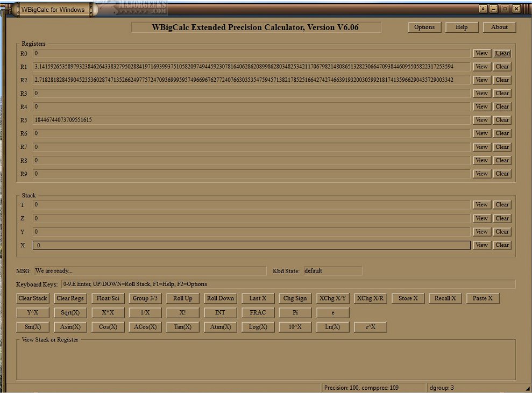This screenshot has height=393, width=532.
Task: Compute Ln(X)
Action: point(332,327)
